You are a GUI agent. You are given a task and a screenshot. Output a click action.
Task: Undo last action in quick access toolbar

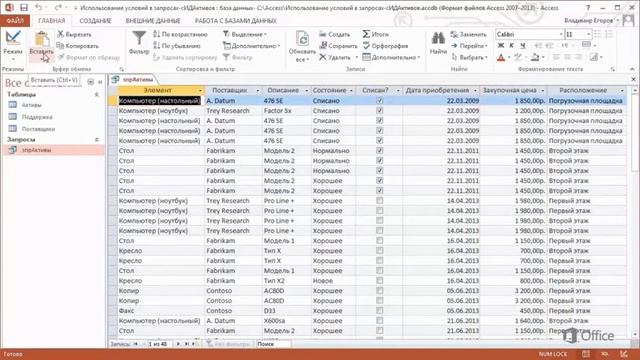(x=38, y=8)
